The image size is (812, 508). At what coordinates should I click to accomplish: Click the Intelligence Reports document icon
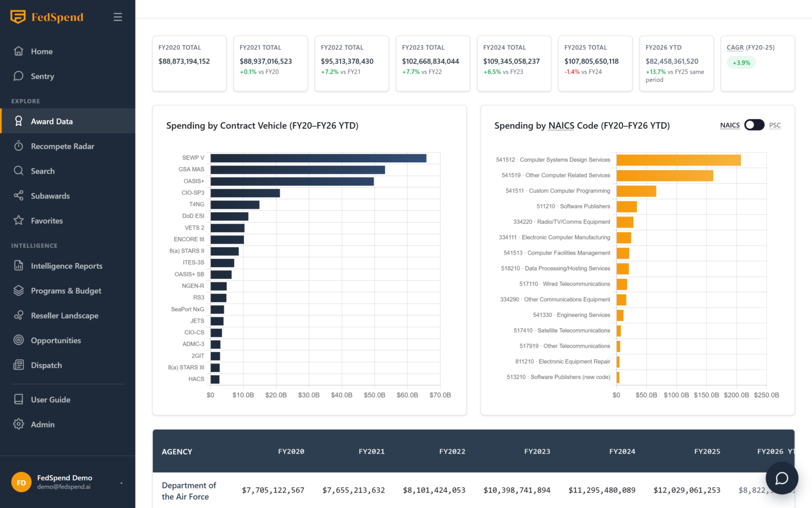(19, 266)
